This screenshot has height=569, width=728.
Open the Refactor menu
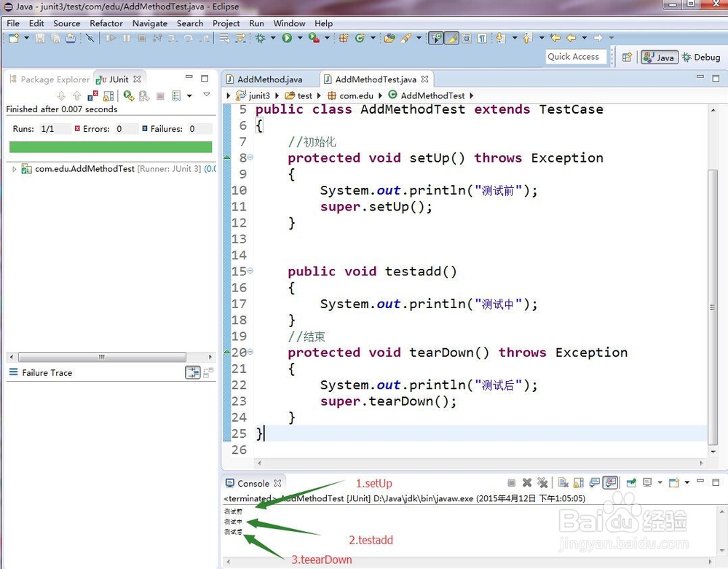point(106,23)
